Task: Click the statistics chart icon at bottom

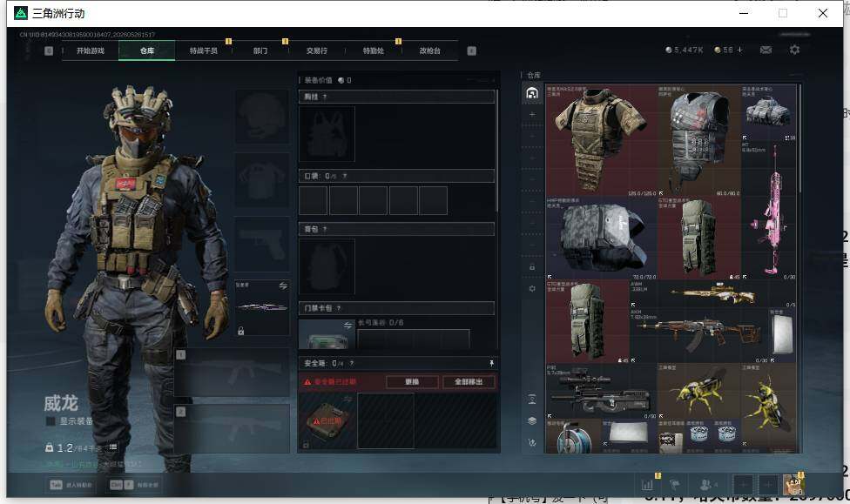Action: (x=647, y=485)
